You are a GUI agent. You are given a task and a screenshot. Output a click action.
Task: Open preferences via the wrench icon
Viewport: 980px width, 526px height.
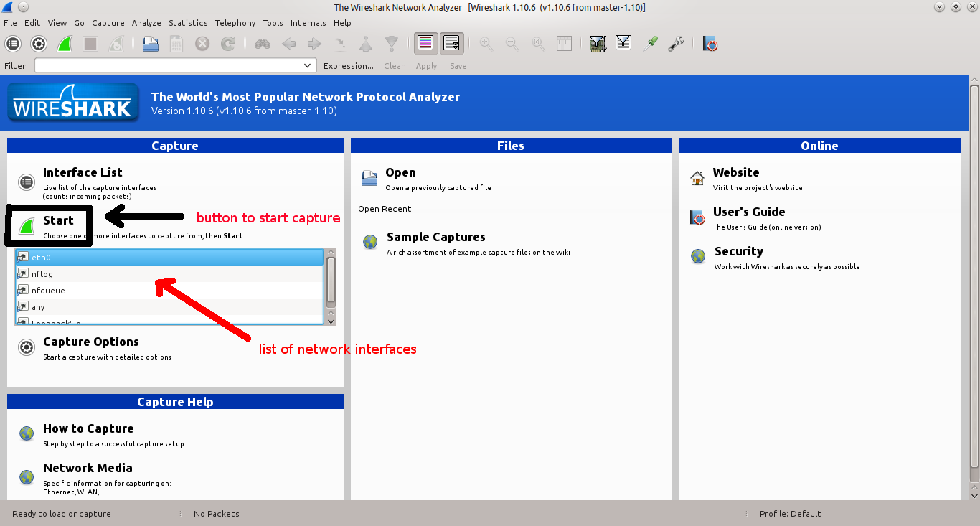click(x=676, y=44)
